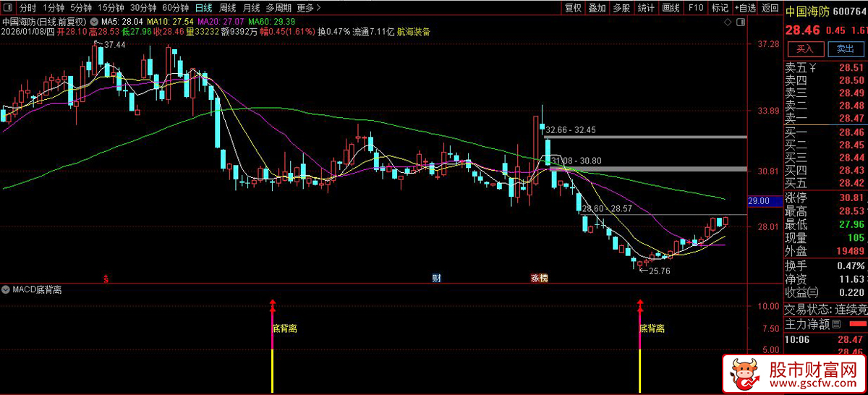868x395 pixels.
Task: Click the diamond icon above the chart
Action: click(727, 23)
